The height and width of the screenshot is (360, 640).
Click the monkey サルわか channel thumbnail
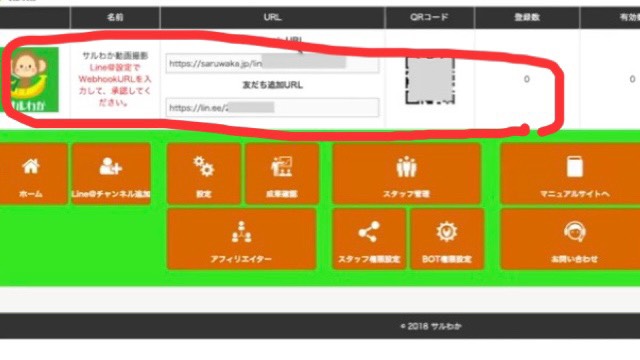coord(30,80)
